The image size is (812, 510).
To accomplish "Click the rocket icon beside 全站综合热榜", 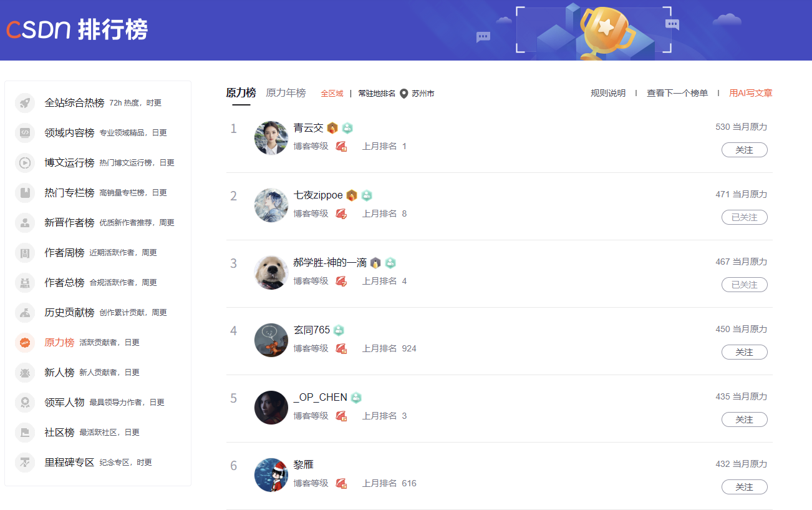I will click(x=25, y=103).
